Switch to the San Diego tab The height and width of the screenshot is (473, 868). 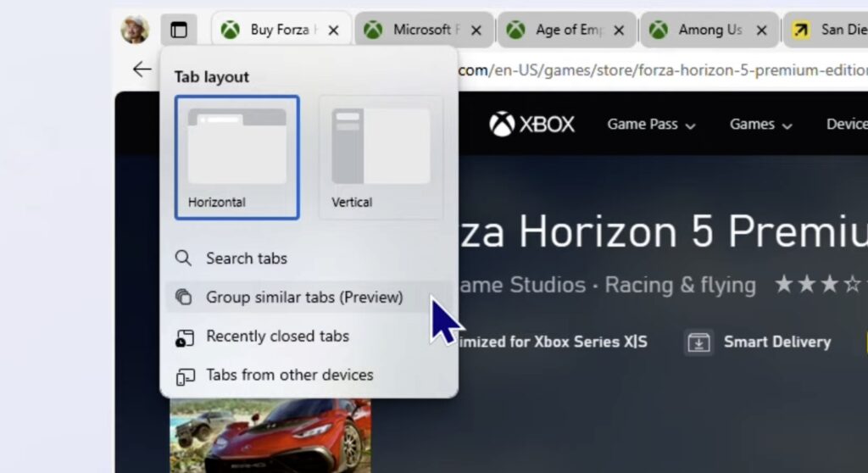click(826, 30)
